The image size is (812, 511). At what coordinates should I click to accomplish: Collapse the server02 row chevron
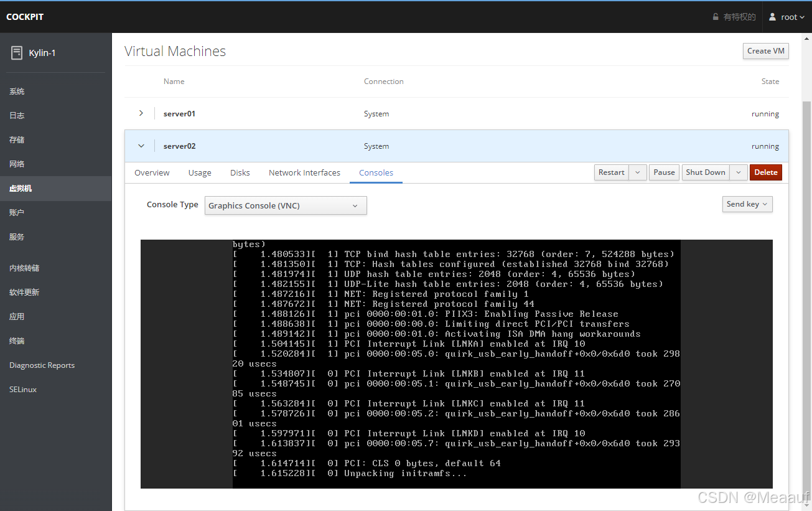pyautogui.click(x=141, y=146)
